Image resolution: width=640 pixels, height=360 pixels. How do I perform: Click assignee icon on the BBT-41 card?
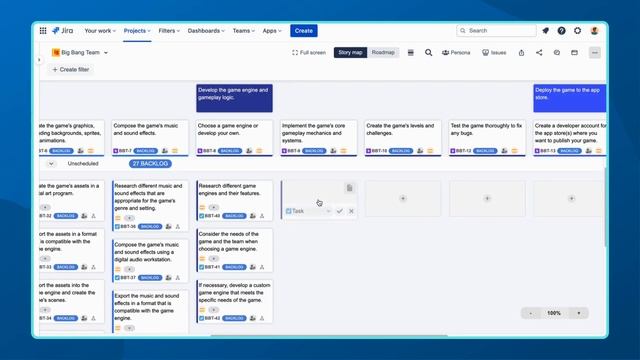253,267
